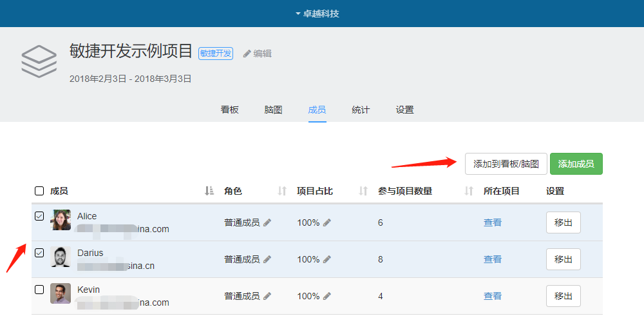Click the pencil icon next to Kevin's role
The width and height of the screenshot is (644, 316).
(x=267, y=296)
